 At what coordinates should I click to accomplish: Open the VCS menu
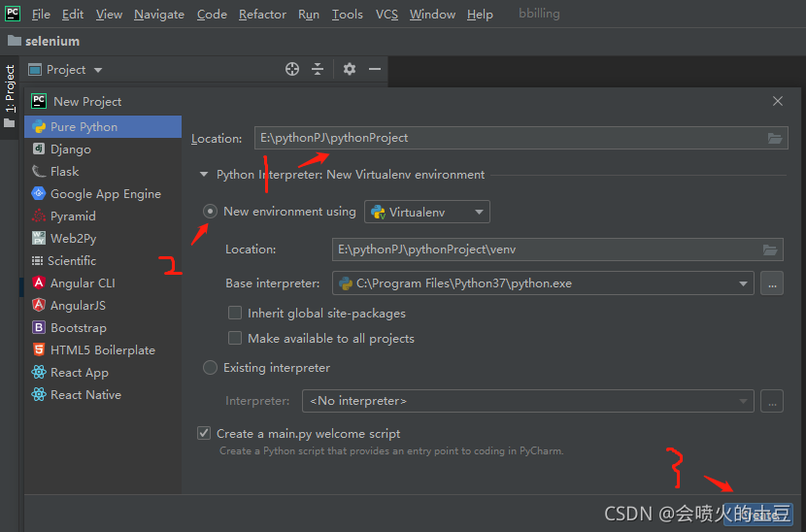click(386, 15)
